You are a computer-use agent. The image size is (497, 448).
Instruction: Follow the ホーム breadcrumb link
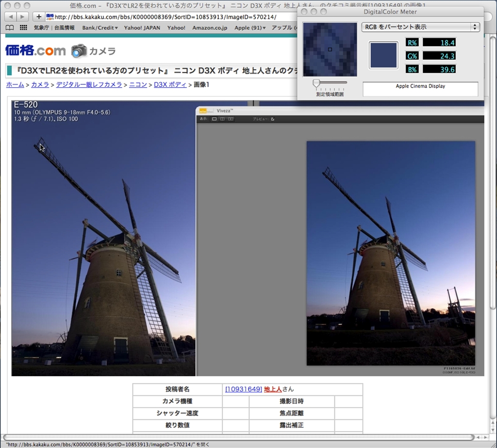(15, 84)
